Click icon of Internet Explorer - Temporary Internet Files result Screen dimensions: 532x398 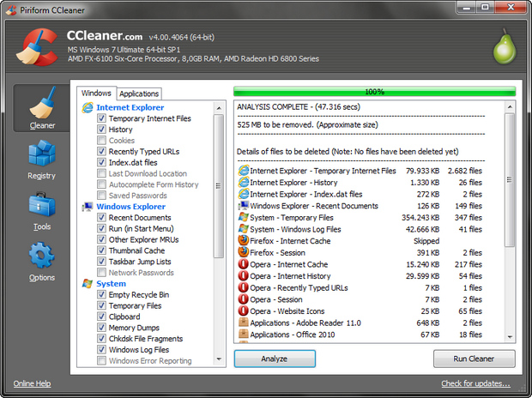coord(244,171)
